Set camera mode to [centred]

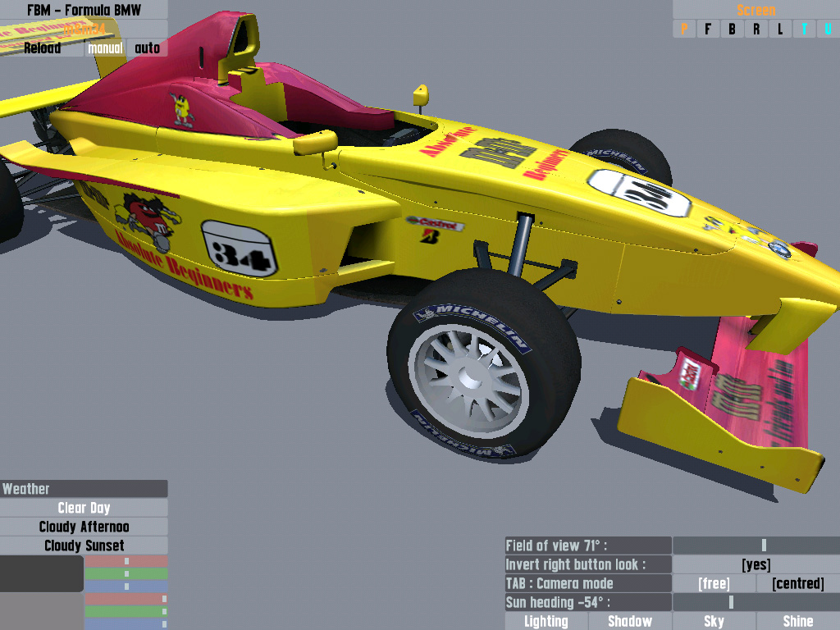(x=798, y=583)
